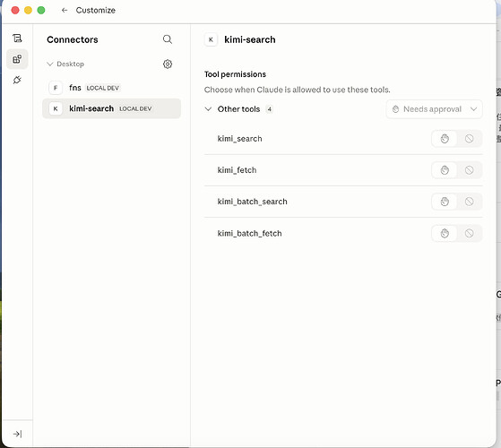The width and height of the screenshot is (501, 448).
Task: Click the K icon beside kimi-search title
Action: pyautogui.click(x=211, y=39)
